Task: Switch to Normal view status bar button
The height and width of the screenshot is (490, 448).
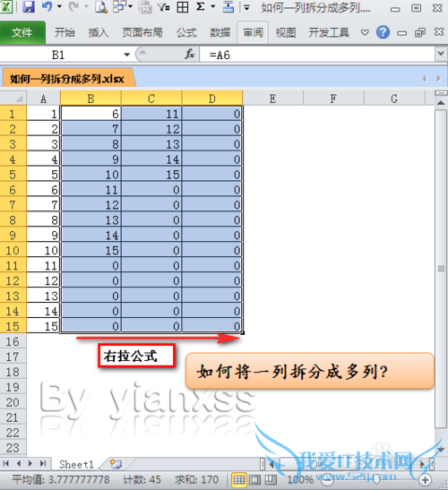Action: [x=239, y=479]
